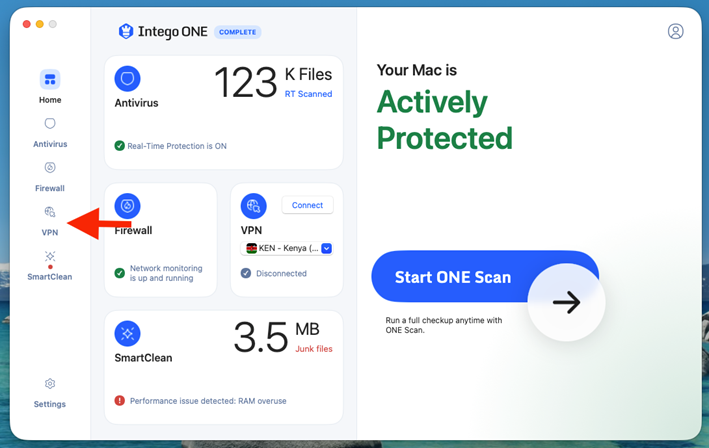Close the Intego ONE window
Viewport: 709px width, 448px height.
[27, 24]
